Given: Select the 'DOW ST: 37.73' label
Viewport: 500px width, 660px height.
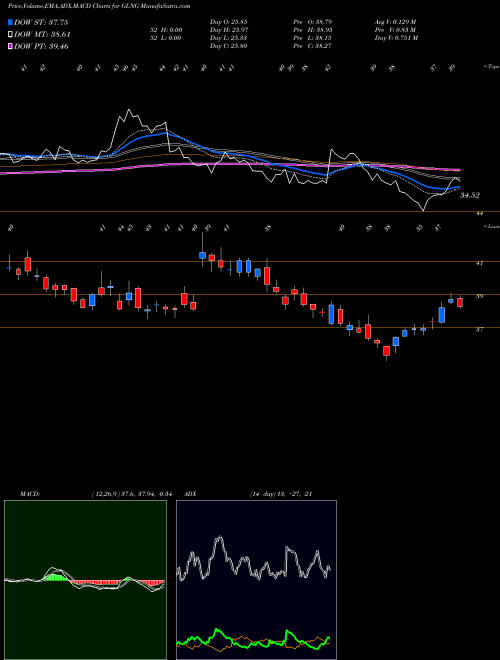Looking at the screenshot, I should (x=41, y=22).
